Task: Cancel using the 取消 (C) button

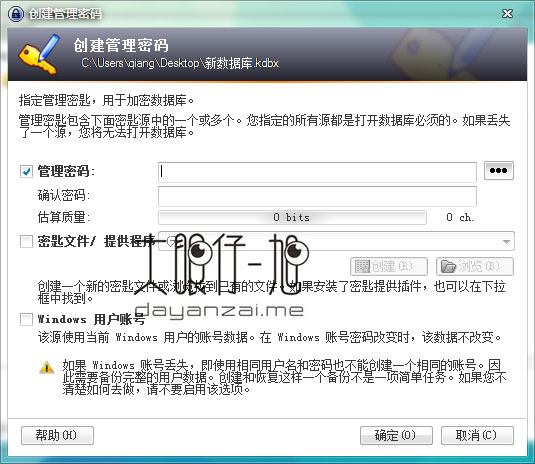Action: [x=477, y=435]
